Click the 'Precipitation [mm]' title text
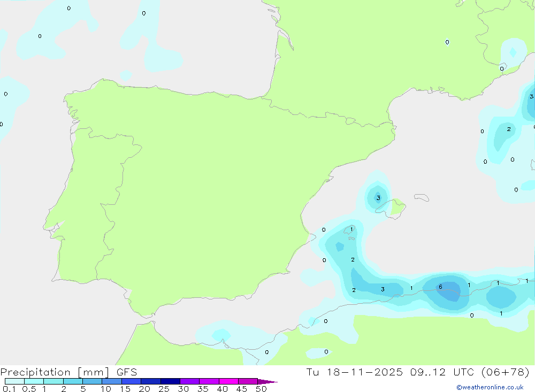 click(55, 372)
